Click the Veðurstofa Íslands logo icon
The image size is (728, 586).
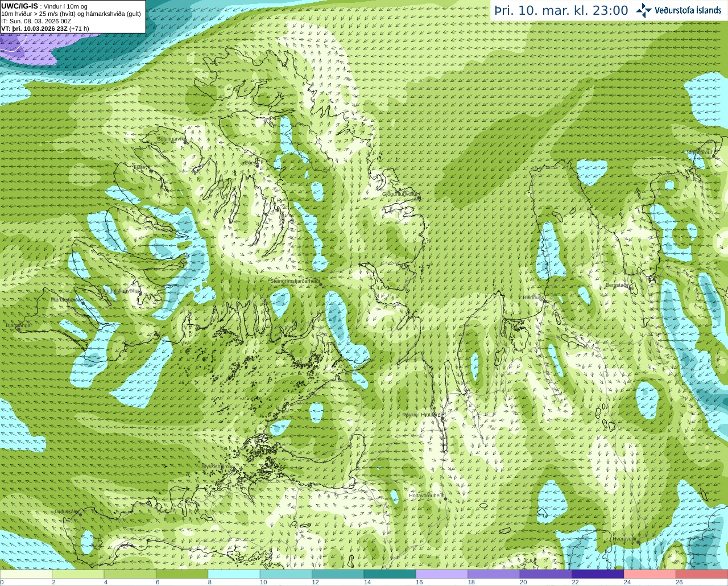tap(643, 10)
